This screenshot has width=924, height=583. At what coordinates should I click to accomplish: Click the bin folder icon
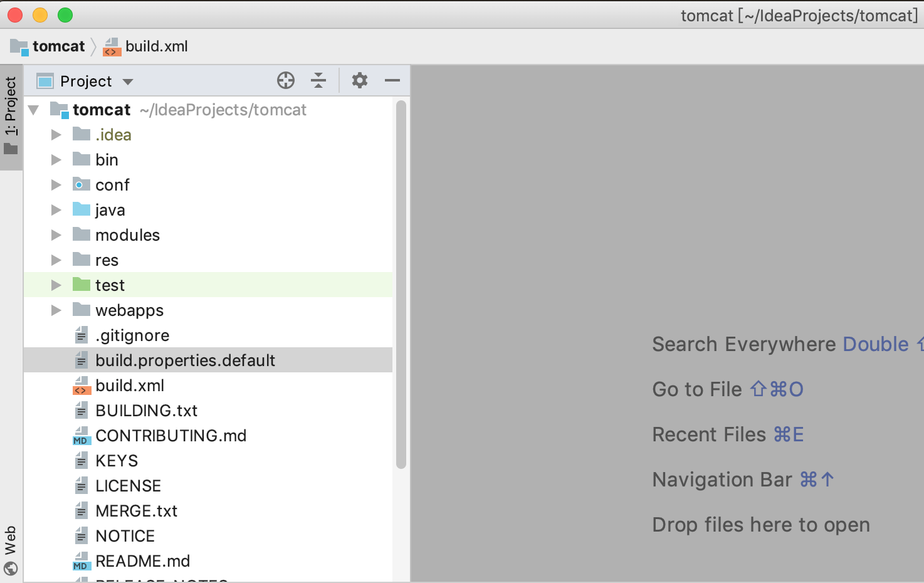pyautogui.click(x=81, y=159)
